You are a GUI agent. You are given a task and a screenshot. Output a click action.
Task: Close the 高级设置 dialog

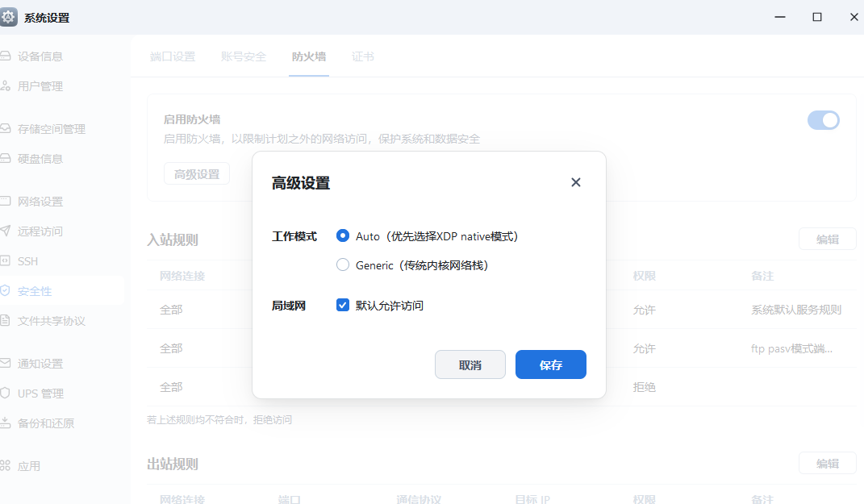575,182
